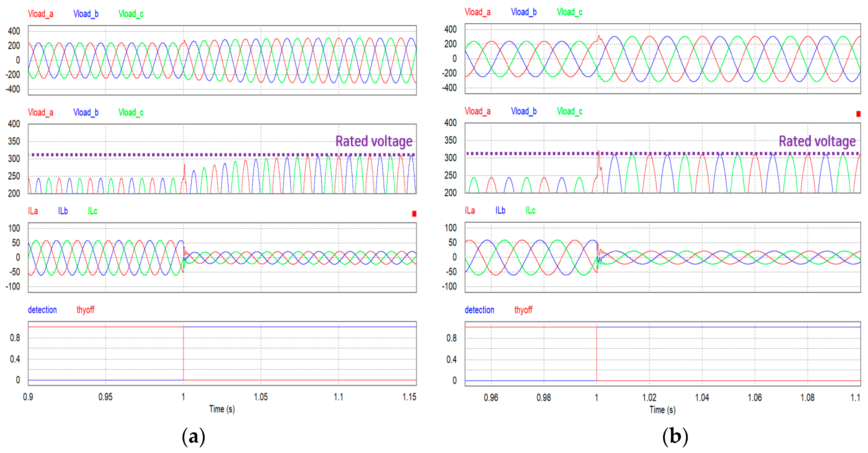This screenshot has height=453, width=868.
Task: Click the 1.15 time axis tick label
Action: [x=409, y=397]
